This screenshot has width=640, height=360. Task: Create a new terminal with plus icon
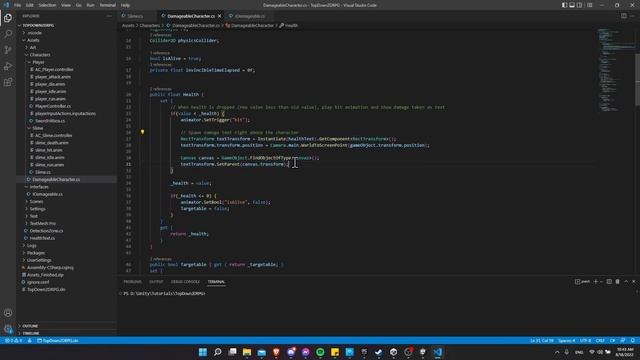coord(596,282)
